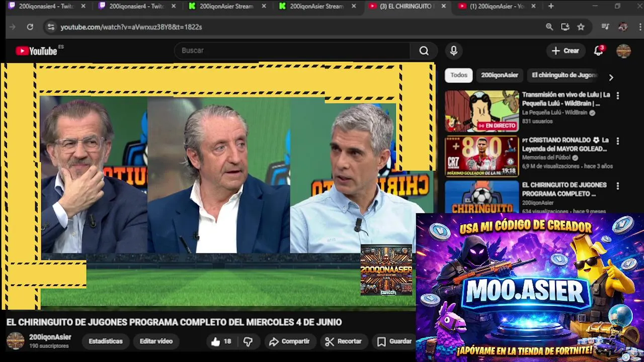Click the Compartir share button
The width and height of the screenshot is (644, 362).
pyautogui.click(x=289, y=341)
